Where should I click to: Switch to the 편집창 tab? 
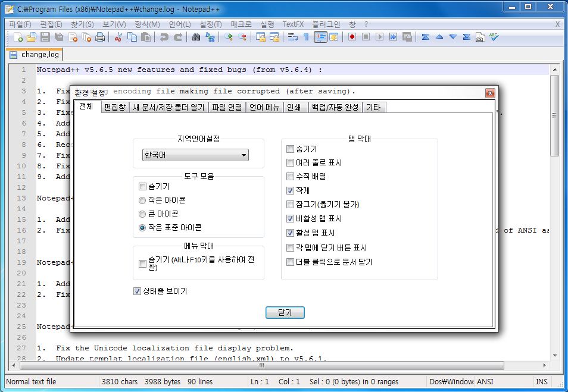click(x=115, y=108)
